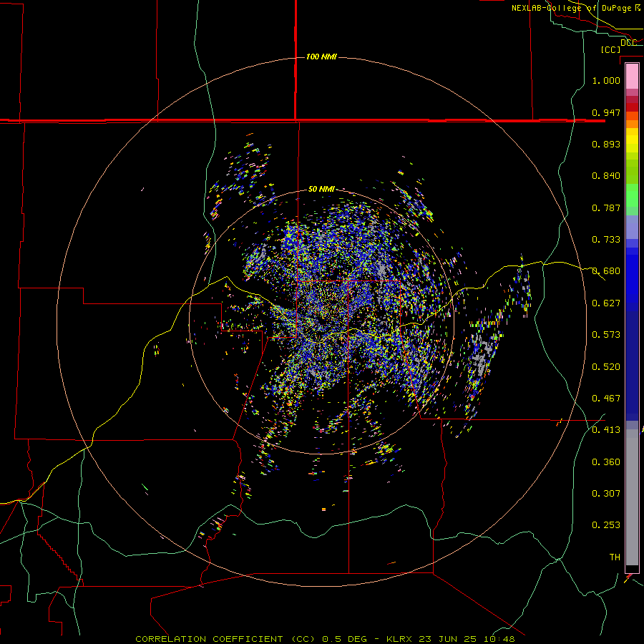This screenshot has width=644, height=644.
Task: Click the 0.253 legend value
Action: click(x=606, y=525)
